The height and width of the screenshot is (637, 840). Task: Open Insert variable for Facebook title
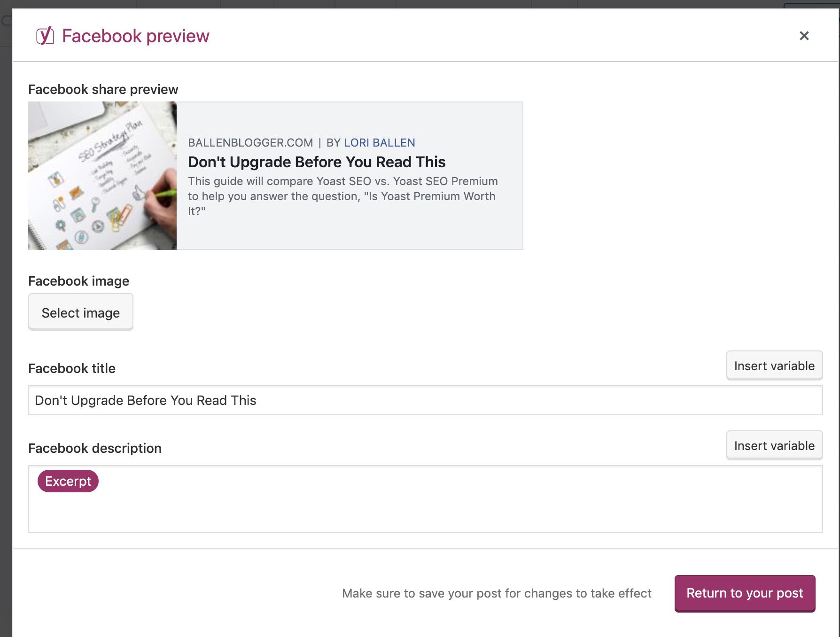click(774, 365)
